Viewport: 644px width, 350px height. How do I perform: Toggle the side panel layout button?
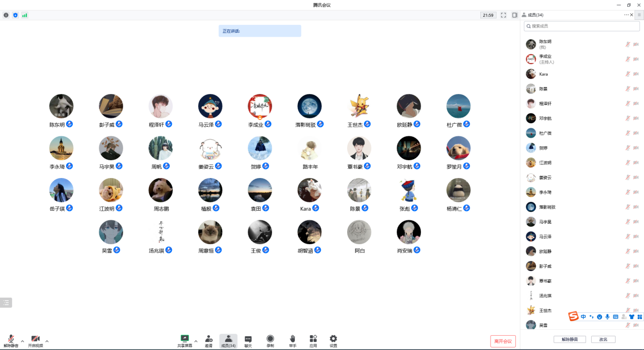514,15
